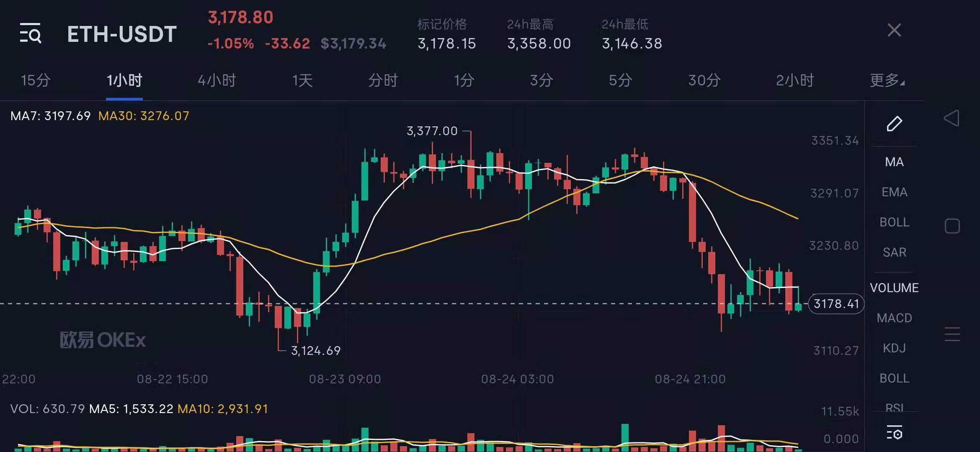The height and width of the screenshot is (452, 980).
Task: Close the full-screen chart view
Action: 894,30
